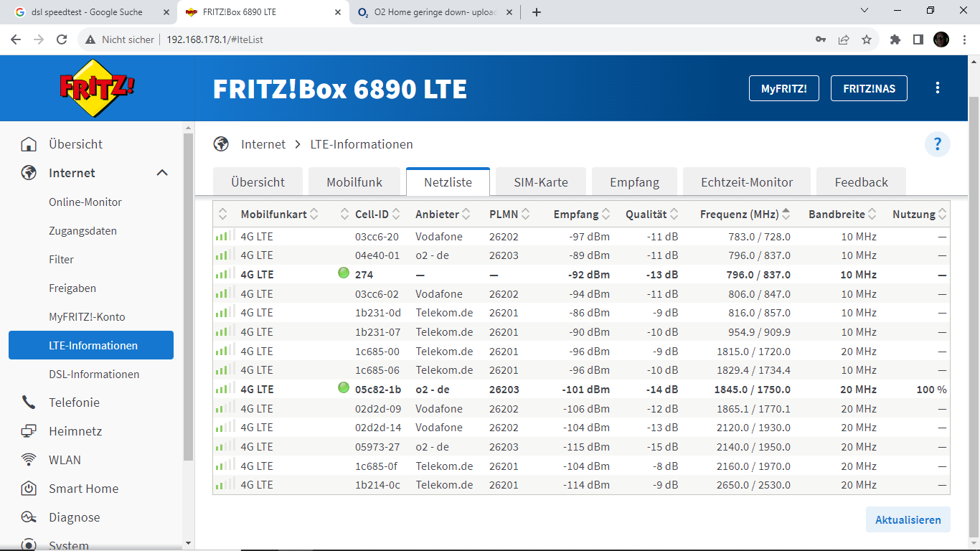Switch to the Echtzeit-Monitor tab

pos(747,182)
